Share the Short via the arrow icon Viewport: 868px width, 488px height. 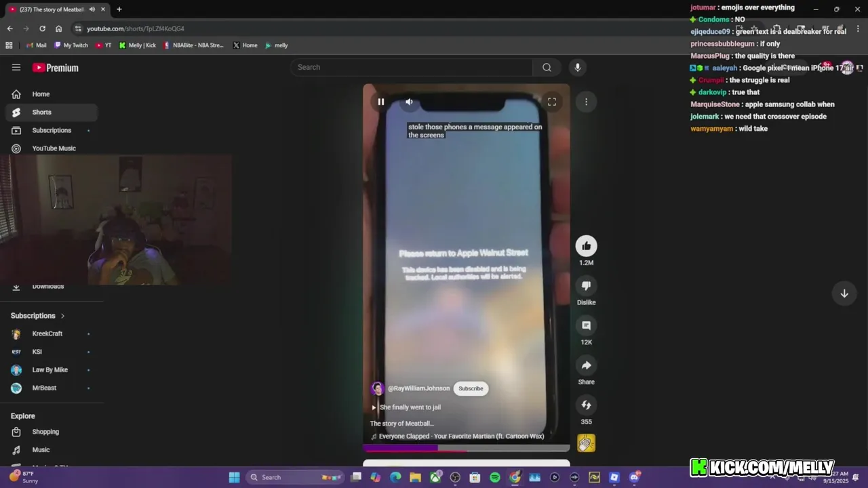click(586, 365)
